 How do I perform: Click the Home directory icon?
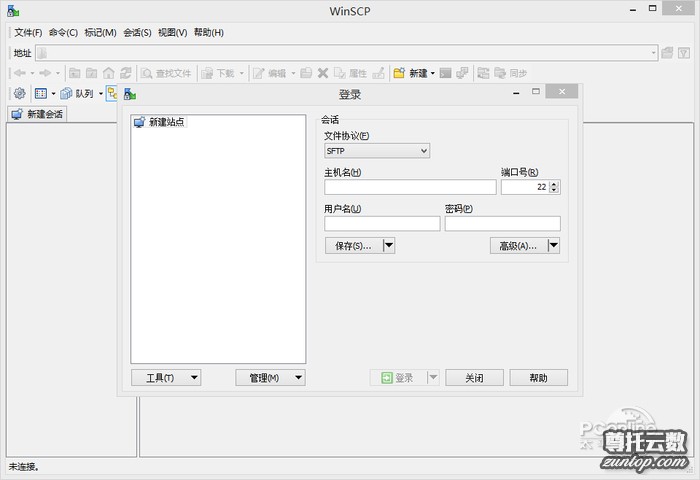point(108,73)
